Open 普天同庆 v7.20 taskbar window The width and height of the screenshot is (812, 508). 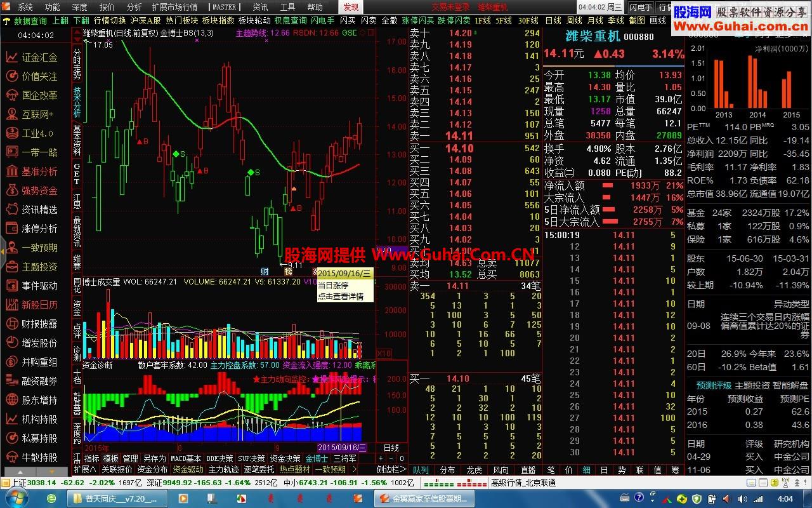tap(118, 498)
